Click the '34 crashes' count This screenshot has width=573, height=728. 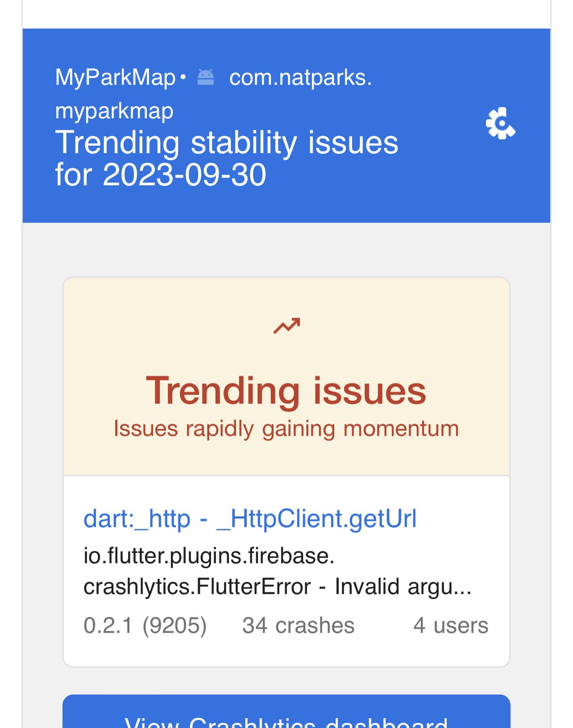tap(298, 625)
